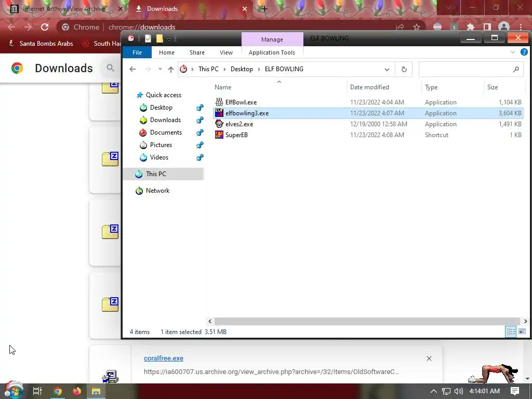Select the elfbowling3.exe file icon
The width and height of the screenshot is (532, 399).
click(219, 113)
